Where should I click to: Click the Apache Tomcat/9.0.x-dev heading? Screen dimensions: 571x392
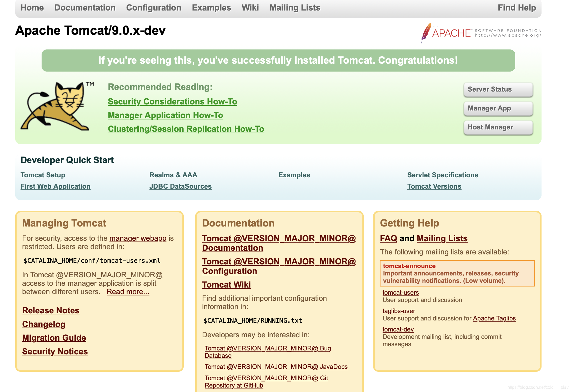coord(91,31)
